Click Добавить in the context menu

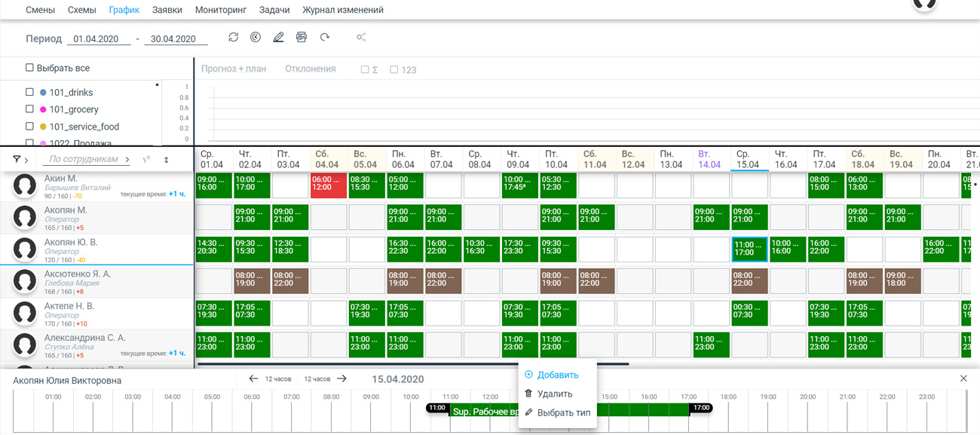[x=558, y=375]
